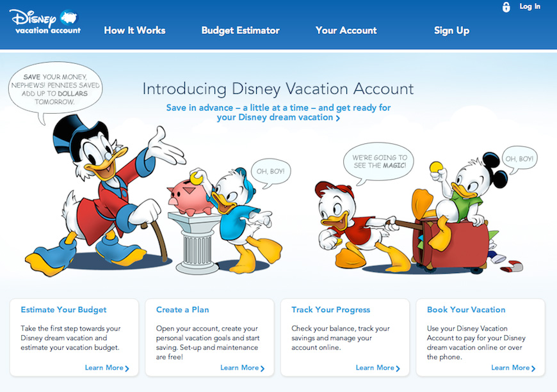Click the Log In link
Screen dimensions: 557x392
529,6
